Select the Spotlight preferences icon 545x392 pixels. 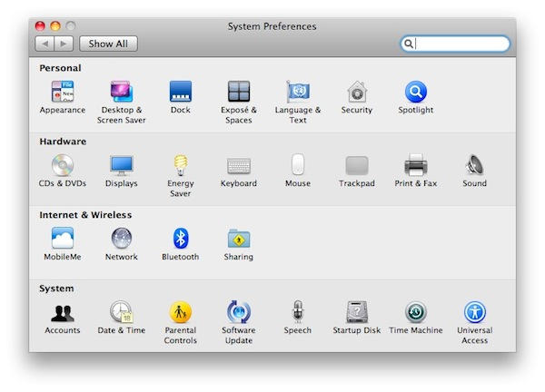click(x=416, y=92)
